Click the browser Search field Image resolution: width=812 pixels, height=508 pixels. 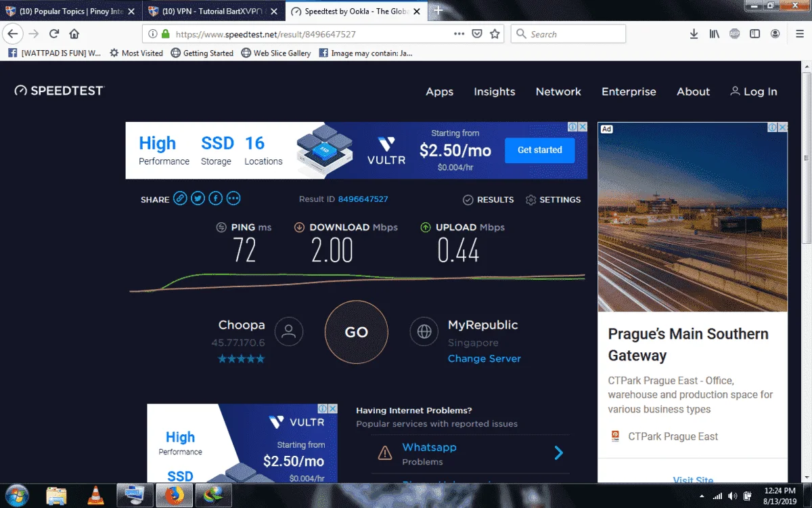(x=568, y=34)
